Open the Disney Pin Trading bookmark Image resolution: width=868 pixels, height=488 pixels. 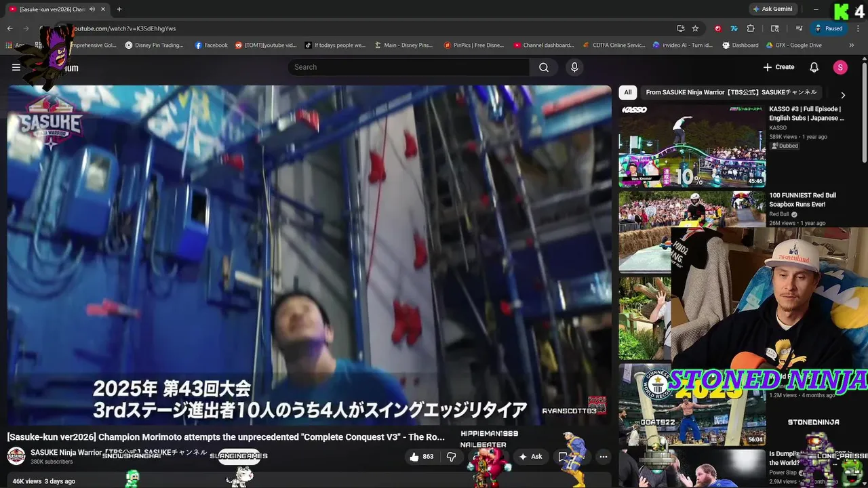(155, 45)
